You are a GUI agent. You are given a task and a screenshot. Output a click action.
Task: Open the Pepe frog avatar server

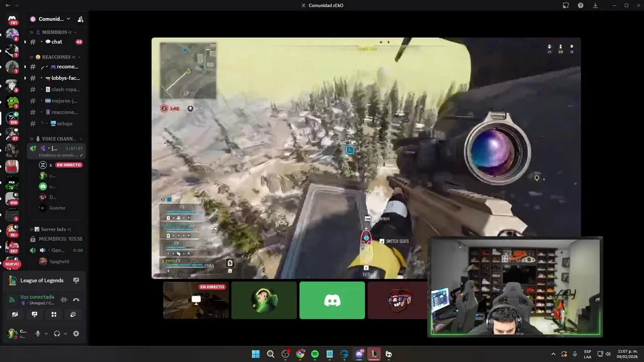[12, 102]
